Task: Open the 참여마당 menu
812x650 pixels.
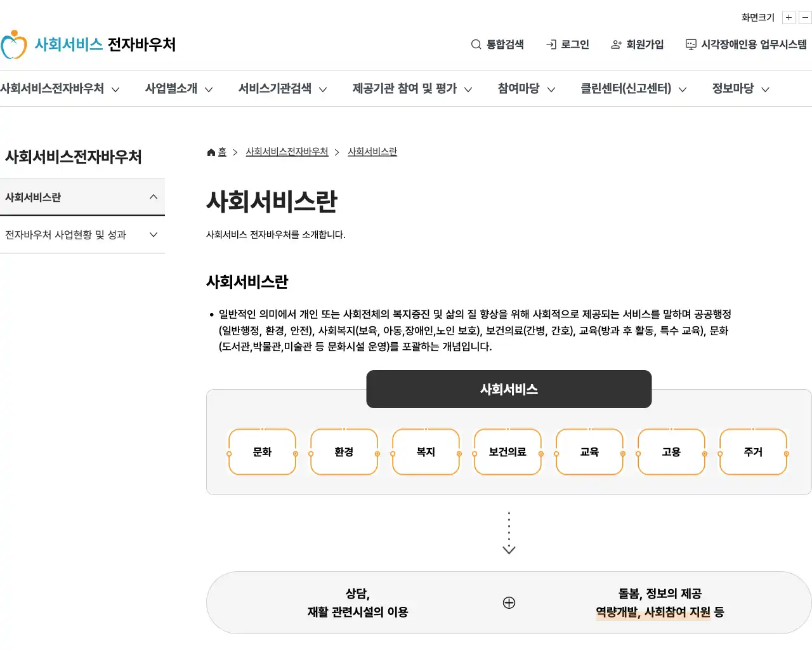Action: click(525, 88)
